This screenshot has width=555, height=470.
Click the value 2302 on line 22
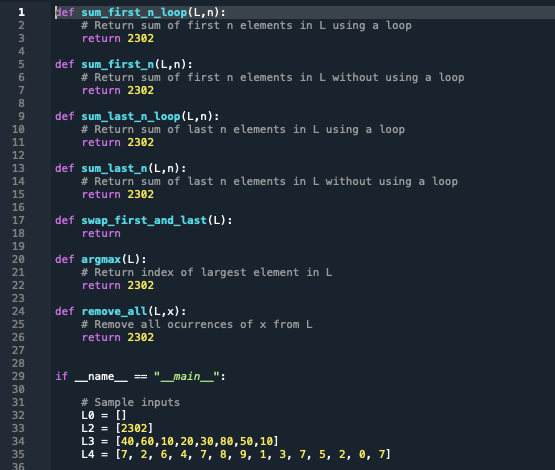click(x=141, y=285)
